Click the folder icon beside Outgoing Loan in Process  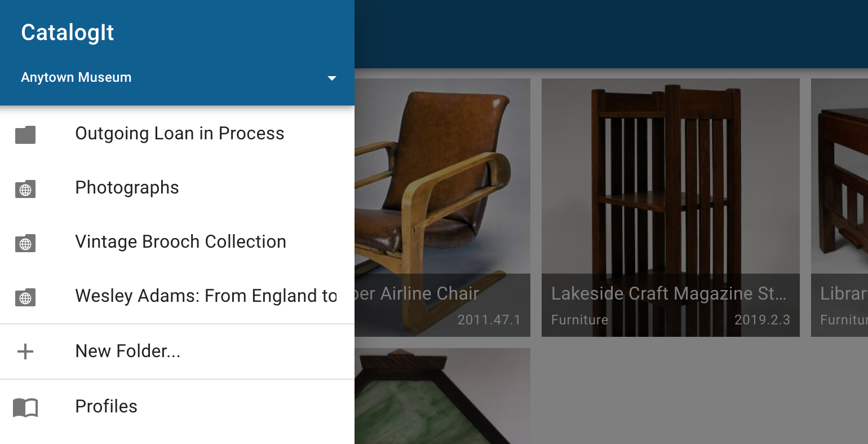point(25,134)
